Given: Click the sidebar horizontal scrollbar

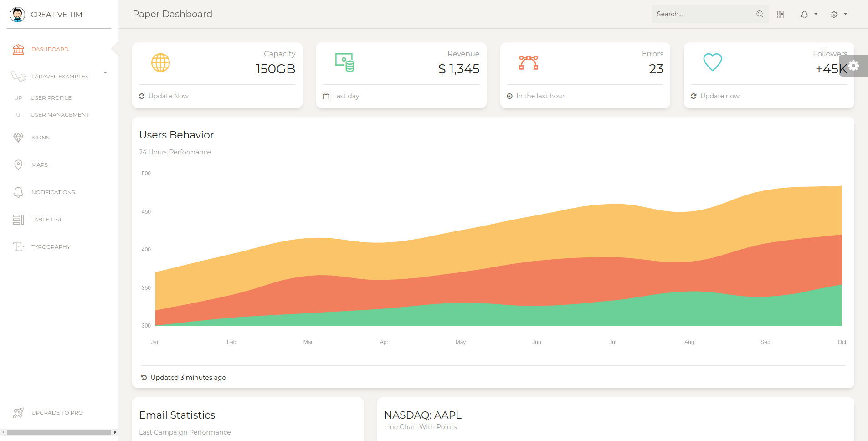Looking at the screenshot, I should click(58, 432).
